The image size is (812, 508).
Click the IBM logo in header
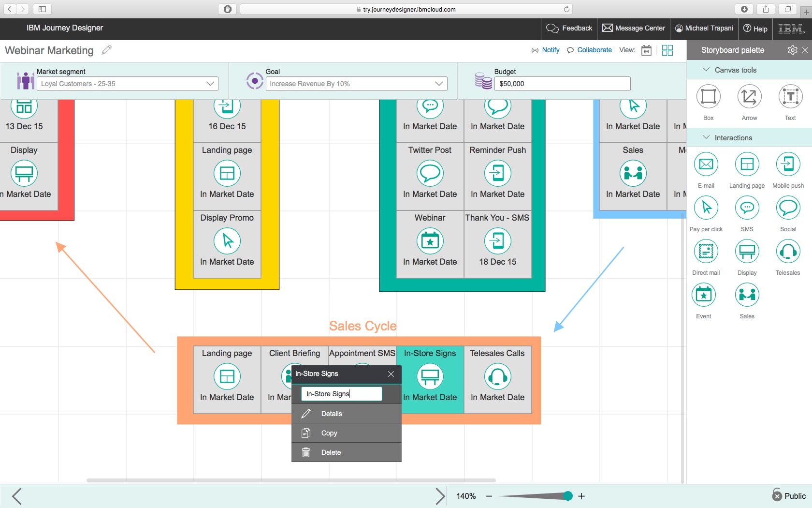(791, 29)
